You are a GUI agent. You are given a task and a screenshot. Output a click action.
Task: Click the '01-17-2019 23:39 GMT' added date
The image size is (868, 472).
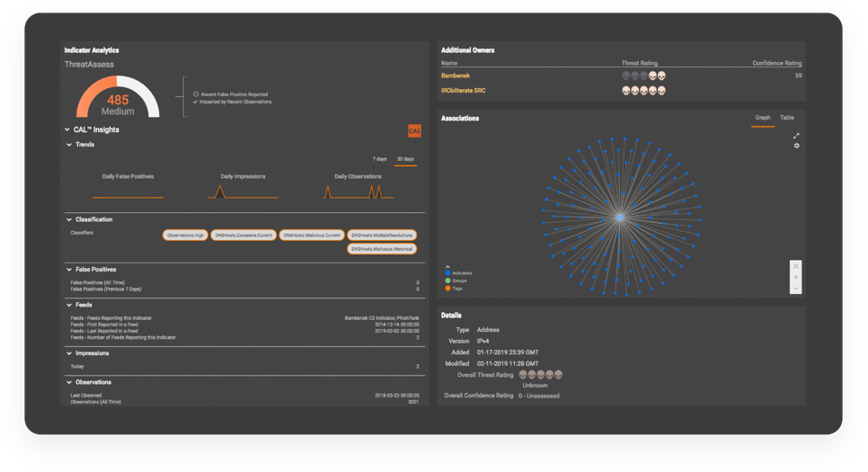click(508, 352)
